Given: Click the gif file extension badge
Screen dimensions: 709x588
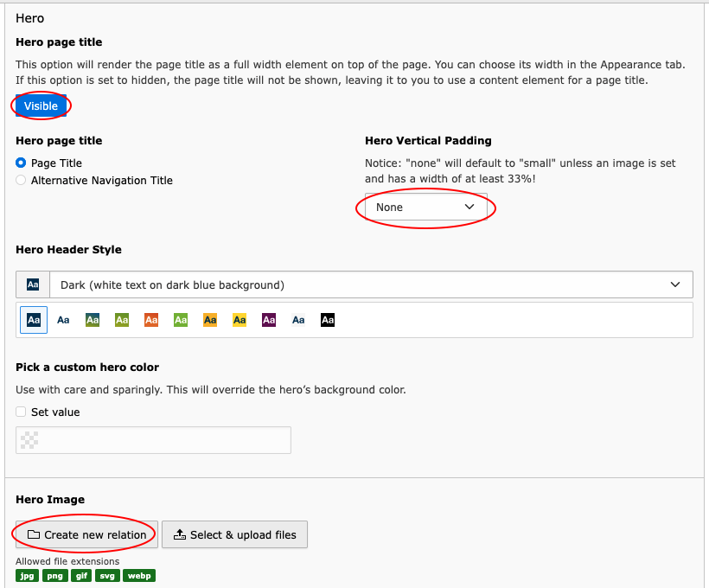Looking at the screenshot, I should pyautogui.click(x=81, y=575).
